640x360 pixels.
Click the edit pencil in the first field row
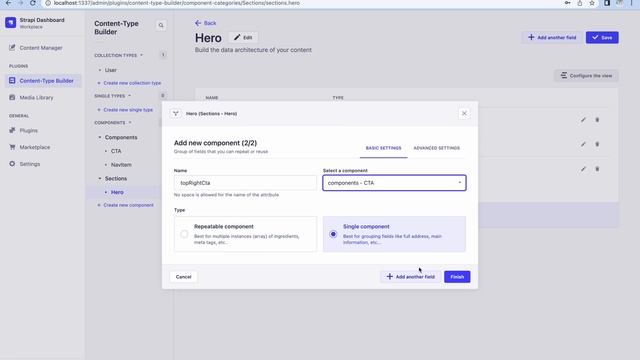click(x=583, y=120)
